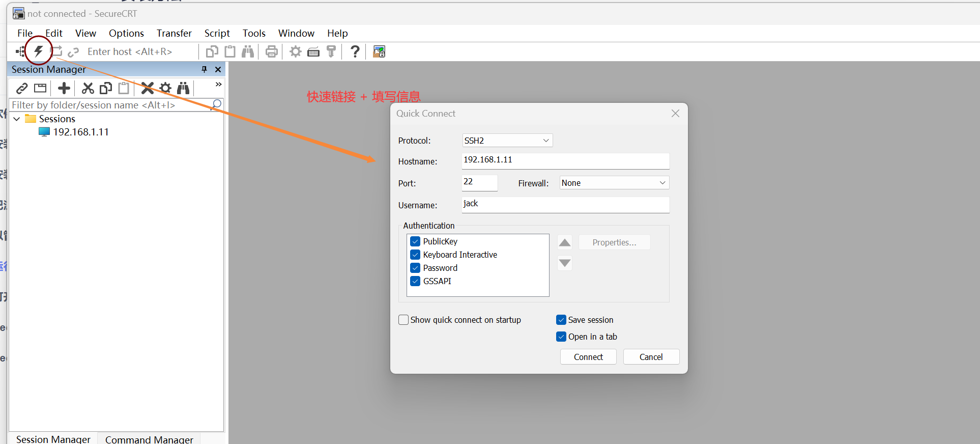Pin the Session Manager panel
This screenshot has height=444, width=980.
point(205,69)
